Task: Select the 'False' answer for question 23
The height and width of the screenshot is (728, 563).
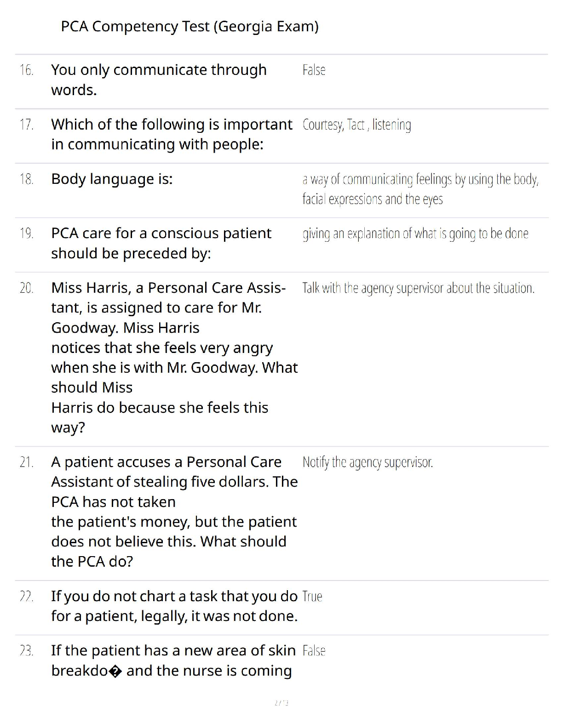Action: [x=314, y=651]
